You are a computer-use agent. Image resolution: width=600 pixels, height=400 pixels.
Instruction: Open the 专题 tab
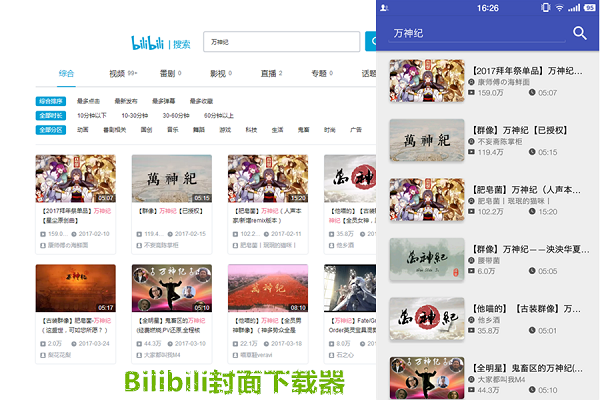pos(322,73)
